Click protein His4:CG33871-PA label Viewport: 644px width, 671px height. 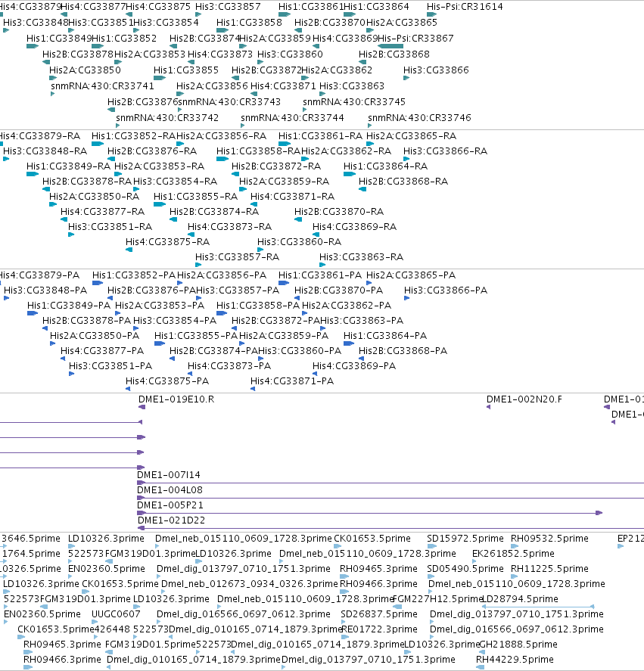pyautogui.click(x=292, y=381)
